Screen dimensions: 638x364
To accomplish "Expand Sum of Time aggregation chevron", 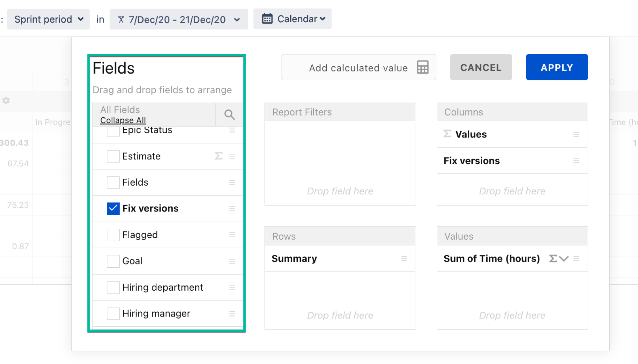I will [x=564, y=259].
